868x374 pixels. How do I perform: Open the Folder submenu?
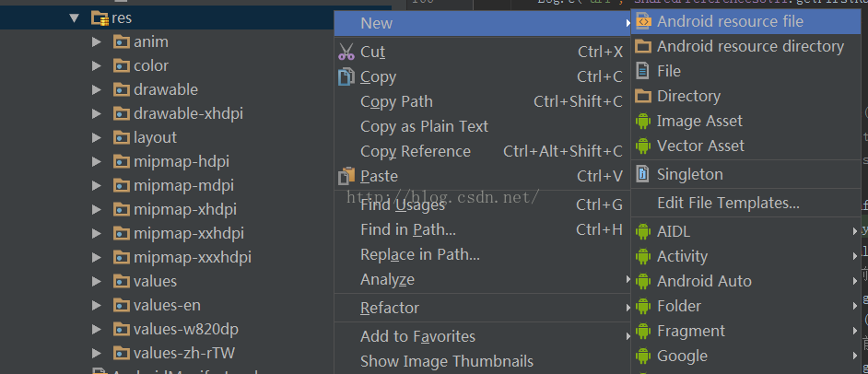point(746,306)
